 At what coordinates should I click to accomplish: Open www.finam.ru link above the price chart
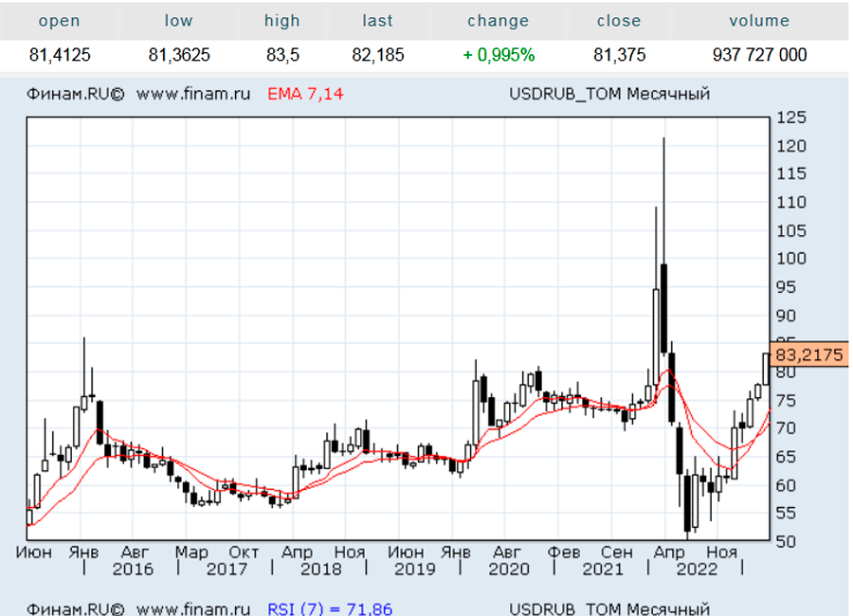coord(193,94)
